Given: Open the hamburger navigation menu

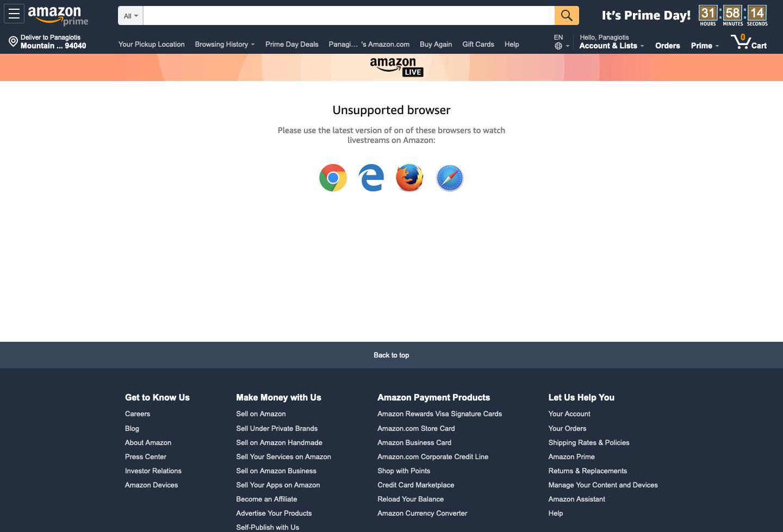Looking at the screenshot, I should 14,14.
